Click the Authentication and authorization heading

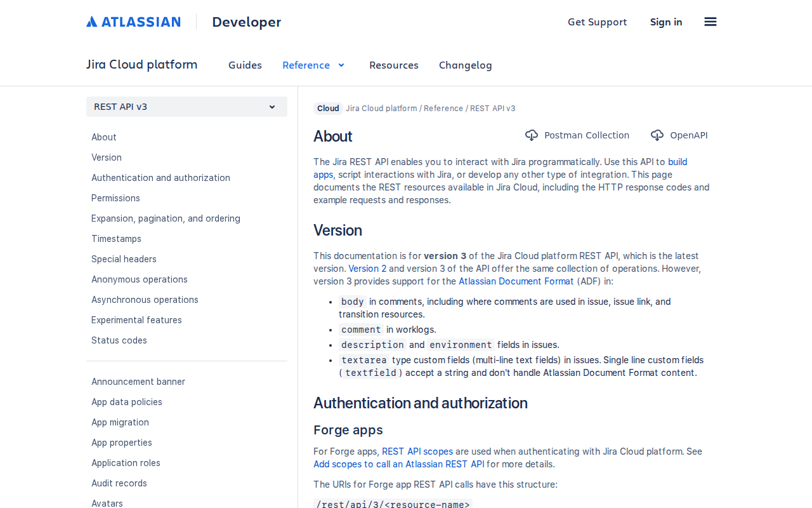tap(421, 403)
